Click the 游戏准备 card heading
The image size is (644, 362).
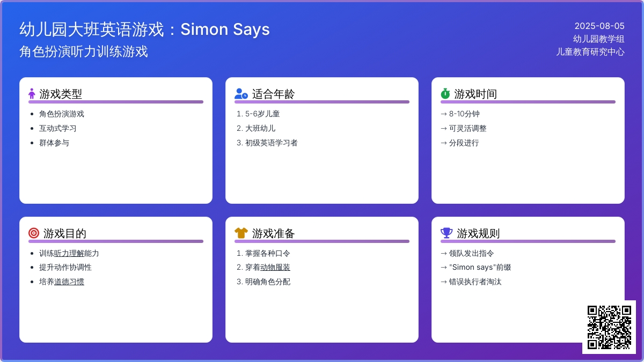(x=274, y=233)
